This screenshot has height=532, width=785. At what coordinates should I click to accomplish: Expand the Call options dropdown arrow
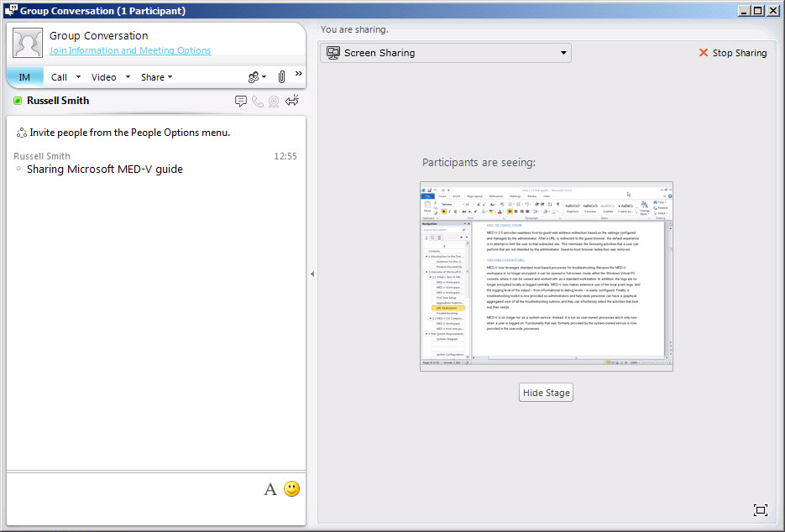[x=79, y=77]
